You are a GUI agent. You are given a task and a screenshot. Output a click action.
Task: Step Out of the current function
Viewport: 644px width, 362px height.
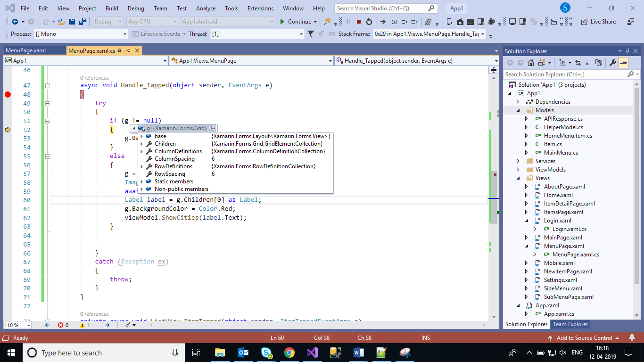tap(414, 22)
